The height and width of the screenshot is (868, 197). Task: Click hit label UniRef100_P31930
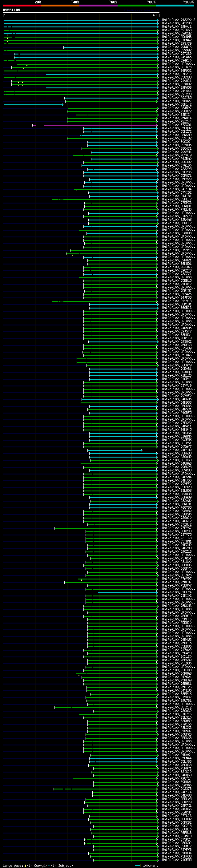(176, 664)
